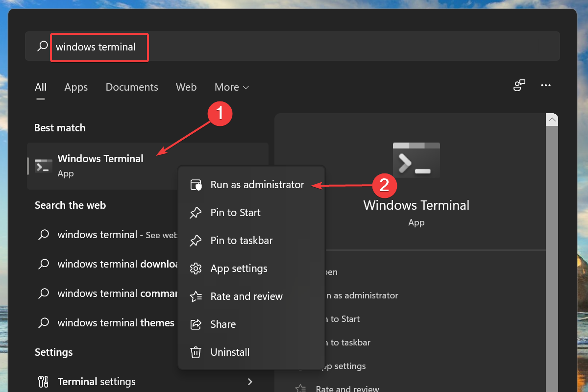Open the Terminal settings result

coord(147,382)
